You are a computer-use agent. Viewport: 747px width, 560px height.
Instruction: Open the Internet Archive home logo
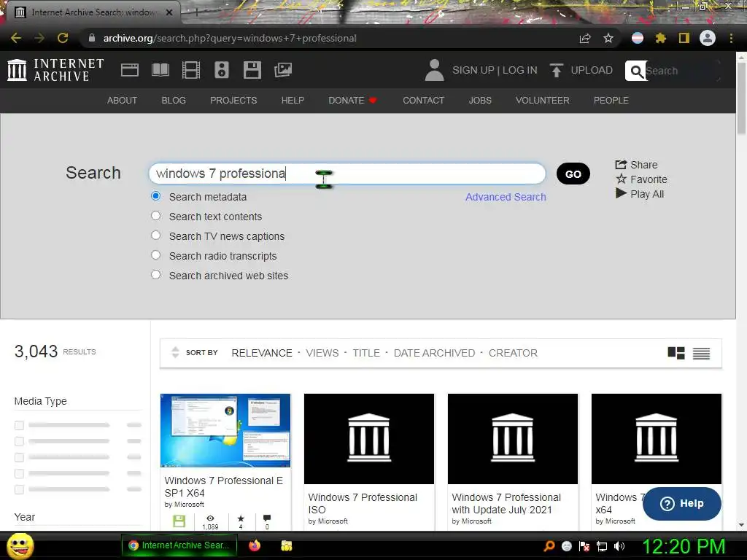(55, 70)
